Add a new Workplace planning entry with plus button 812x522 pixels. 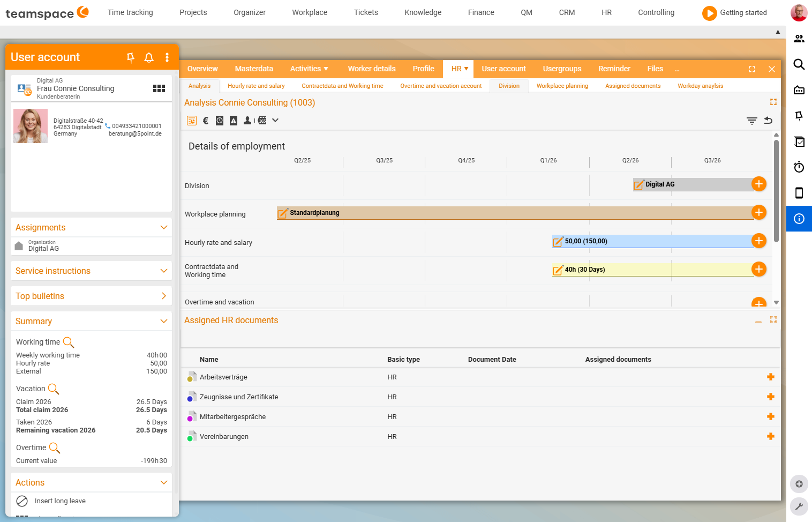[759, 212]
